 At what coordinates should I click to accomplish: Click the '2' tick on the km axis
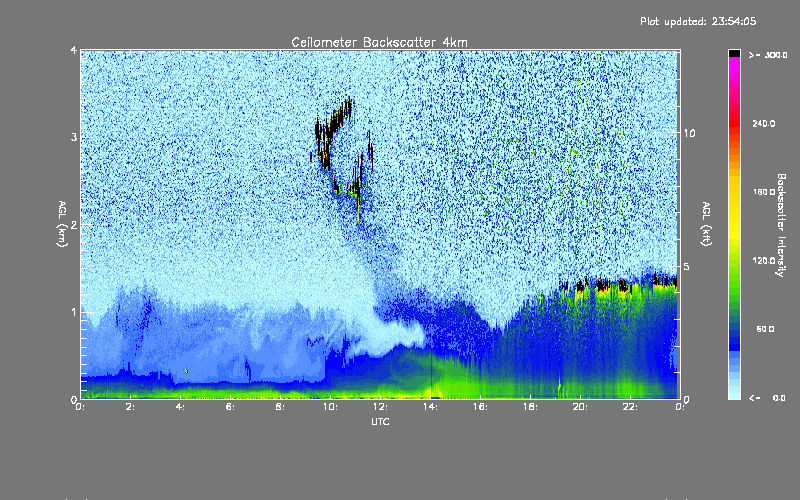(73, 224)
